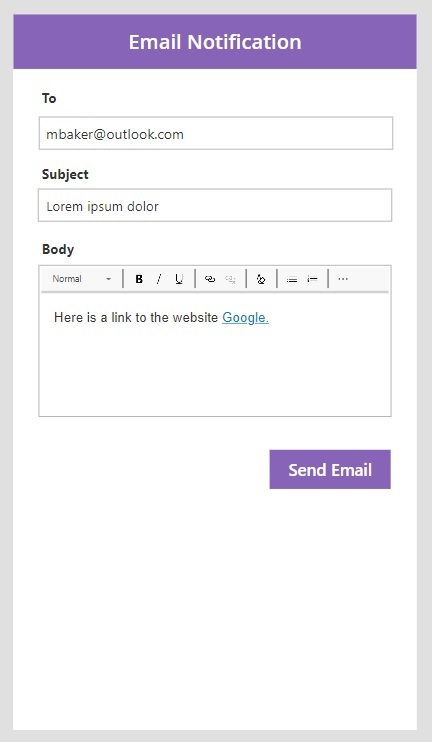Click the Body label above the editor
The height and width of the screenshot is (742, 432).
(x=58, y=249)
